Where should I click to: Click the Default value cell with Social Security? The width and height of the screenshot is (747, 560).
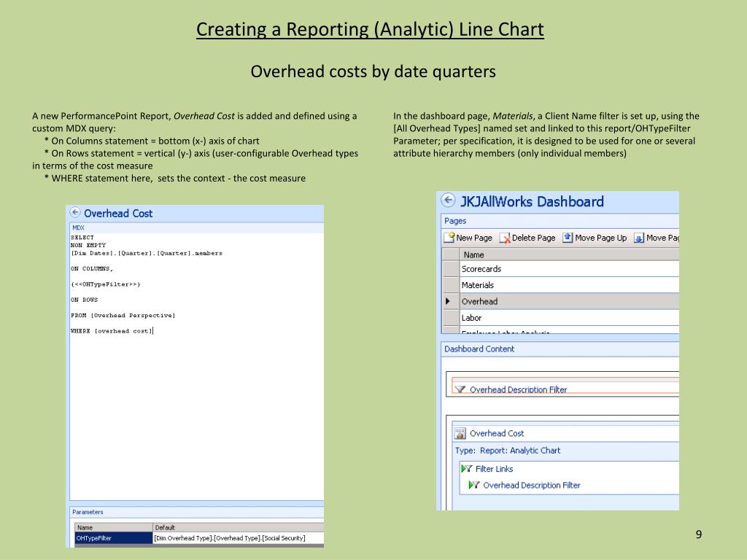click(239, 538)
